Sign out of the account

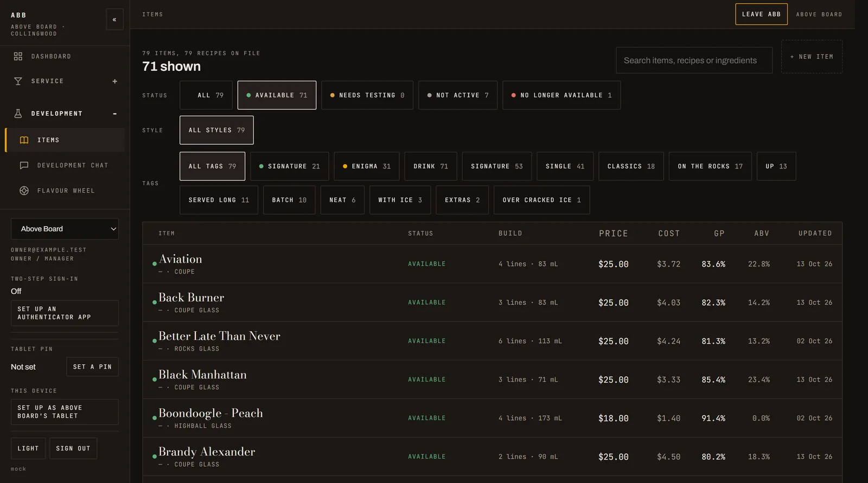tap(73, 448)
